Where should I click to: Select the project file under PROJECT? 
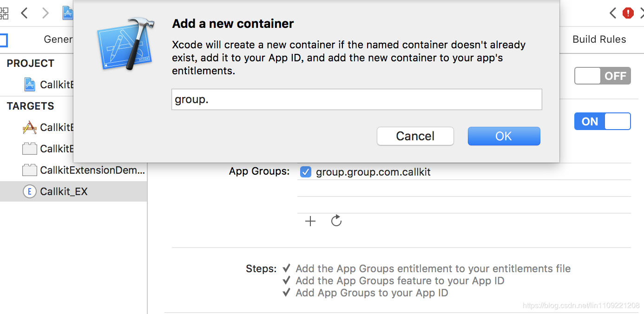point(37,85)
